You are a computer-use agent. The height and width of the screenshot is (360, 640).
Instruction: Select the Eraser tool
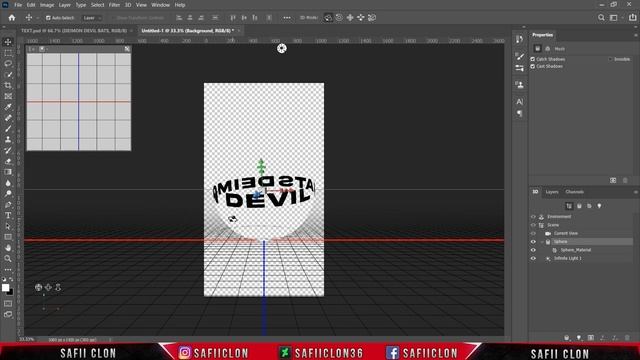pos(8,161)
